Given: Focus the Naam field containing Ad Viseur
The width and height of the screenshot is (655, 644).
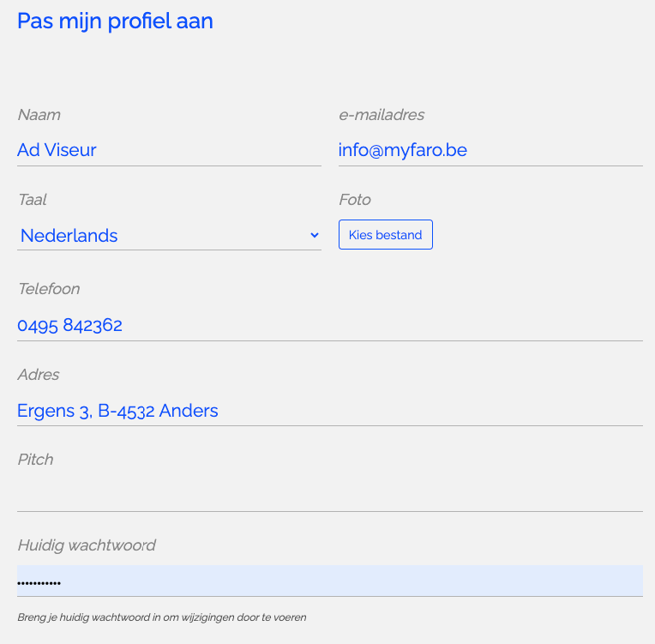Looking at the screenshot, I should (x=169, y=150).
